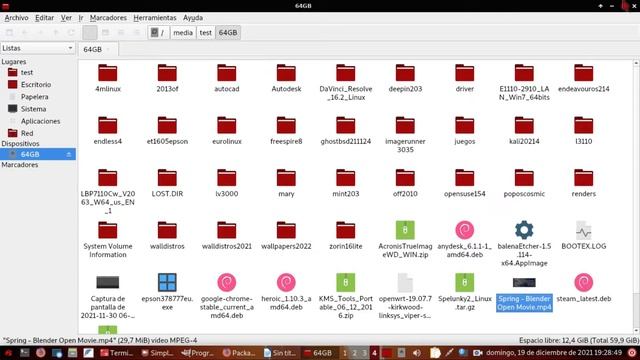Select the KMS_Tools_Portable zip icon
The width and height of the screenshot is (640, 360).
coord(345,282)
